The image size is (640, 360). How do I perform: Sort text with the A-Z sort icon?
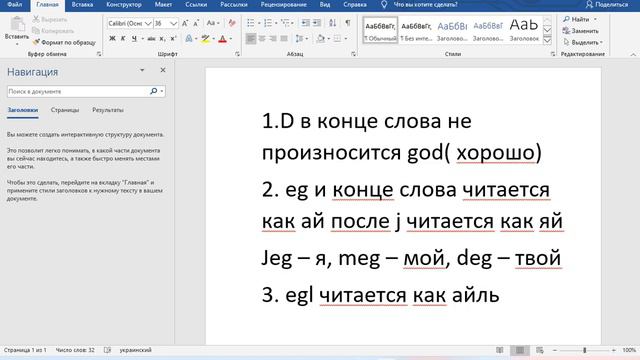[333, 23]
